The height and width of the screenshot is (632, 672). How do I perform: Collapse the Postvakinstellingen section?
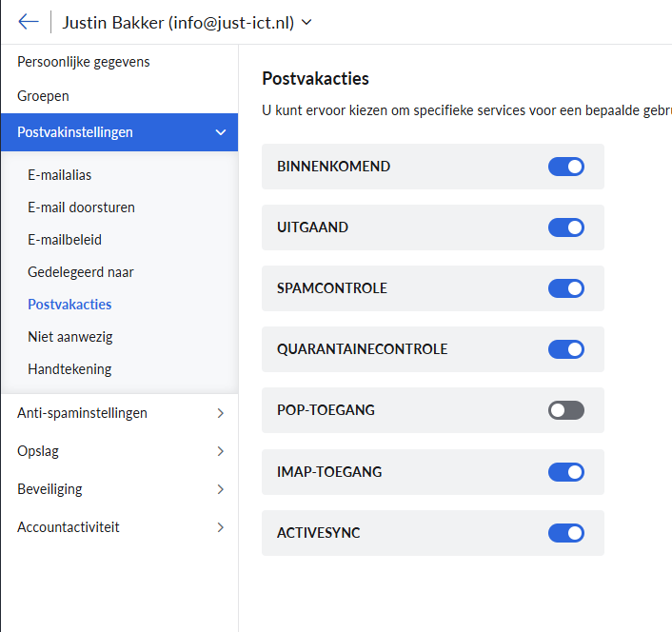point(220,132)
